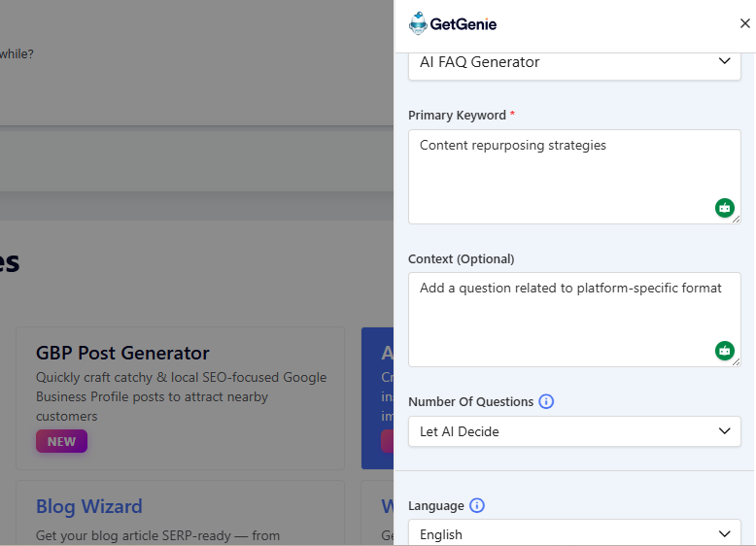Image resolution: width=756 pixels, height=546 pixels.
Task: Click the Number Of Questions label
Action: [x=470, y=401]
